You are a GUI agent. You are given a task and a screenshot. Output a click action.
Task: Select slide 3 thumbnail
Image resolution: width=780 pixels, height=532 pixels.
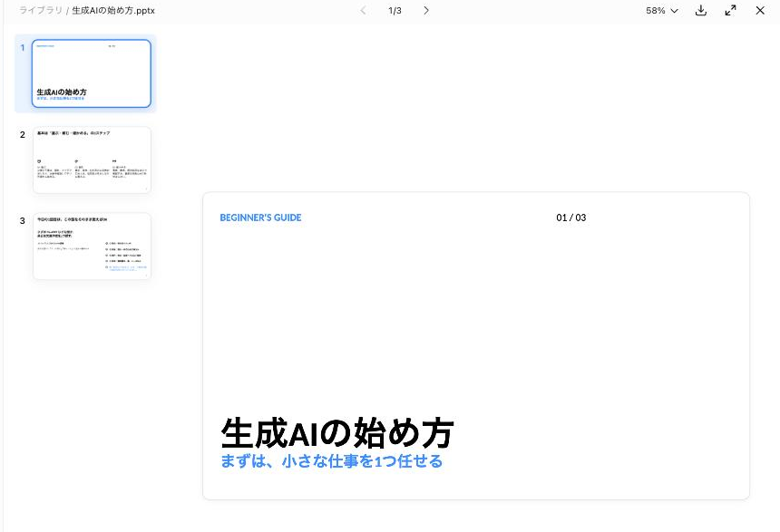pos(92,247)
